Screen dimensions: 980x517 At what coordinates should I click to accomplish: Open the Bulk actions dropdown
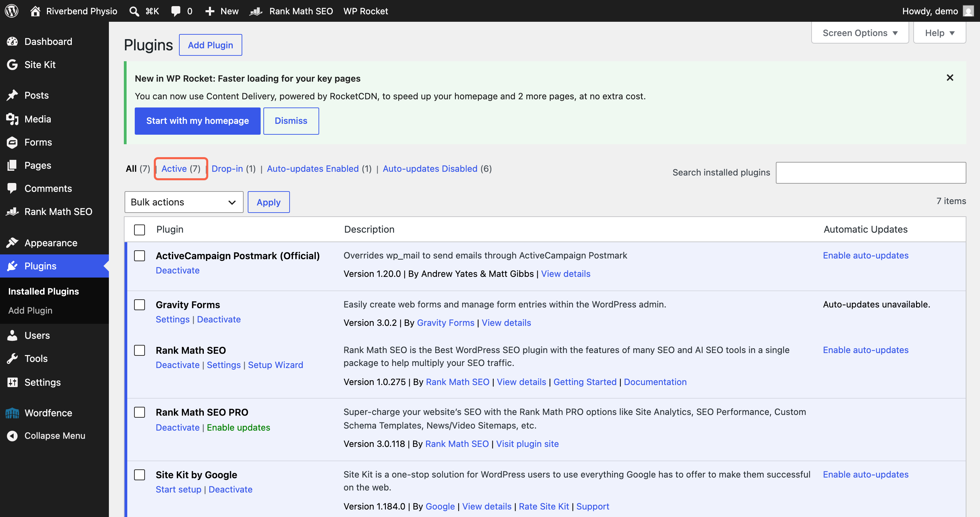click(x=184, y=202)
